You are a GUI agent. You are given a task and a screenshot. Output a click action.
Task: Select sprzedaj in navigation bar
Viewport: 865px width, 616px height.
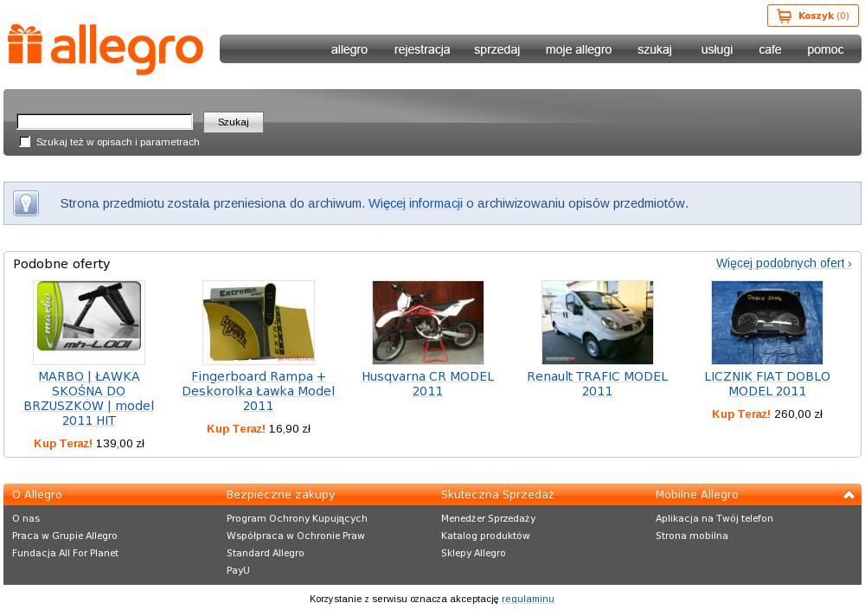pos(497,49)
